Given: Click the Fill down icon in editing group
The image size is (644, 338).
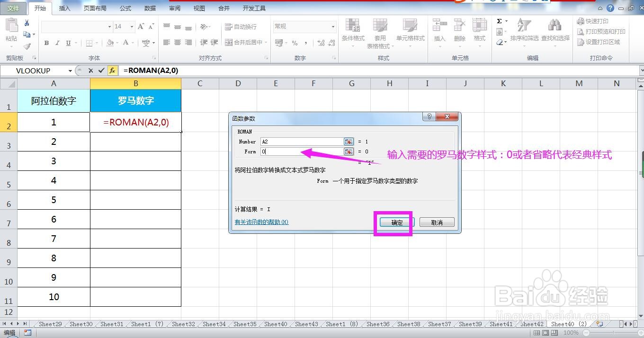Looking at the screenshot, I should point(499,32).
